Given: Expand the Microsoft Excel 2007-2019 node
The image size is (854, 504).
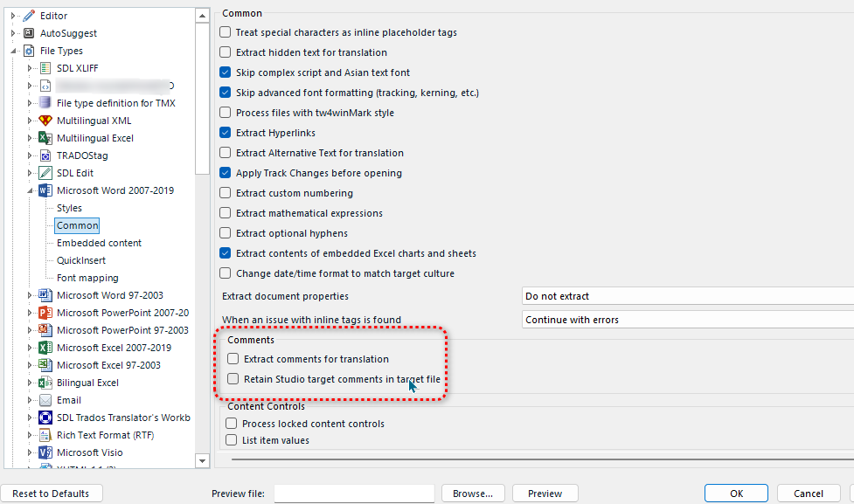Looking at the screenshot, I should 30,348.
